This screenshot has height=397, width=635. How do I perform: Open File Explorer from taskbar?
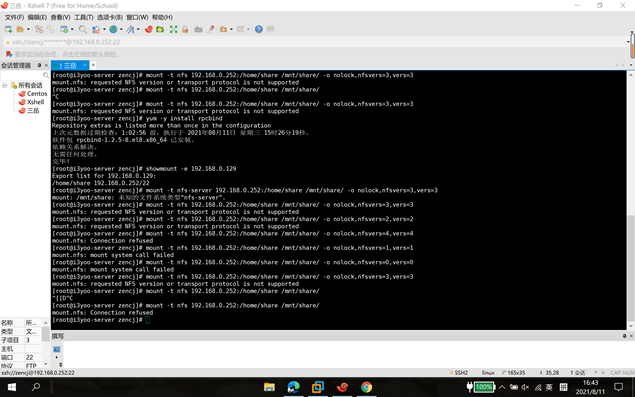(269, 387)
